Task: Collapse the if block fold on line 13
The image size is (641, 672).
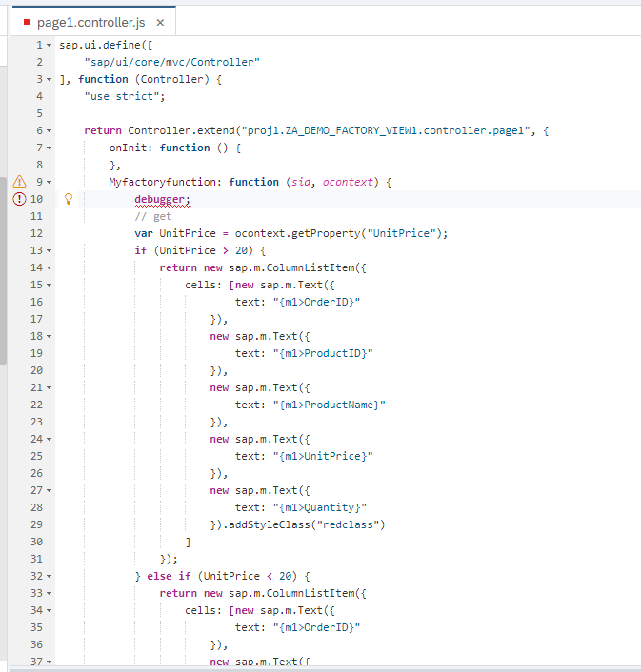Action: (x=49, y=250)
